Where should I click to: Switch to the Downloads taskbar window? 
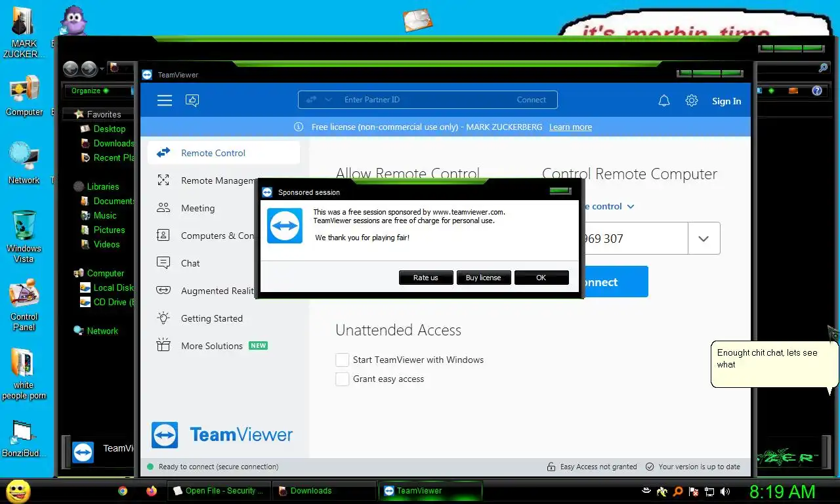coord(324,490)
